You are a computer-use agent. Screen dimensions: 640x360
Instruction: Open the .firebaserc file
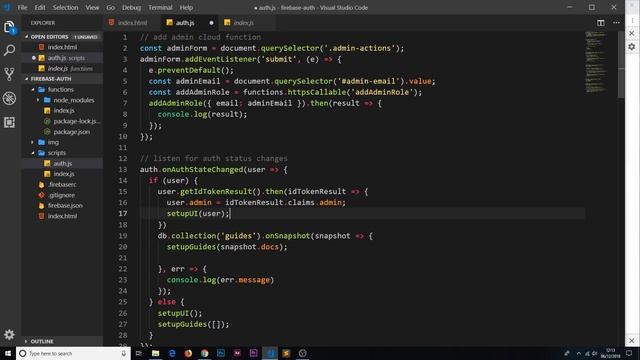pyautogui.click(x=62, y=184)
